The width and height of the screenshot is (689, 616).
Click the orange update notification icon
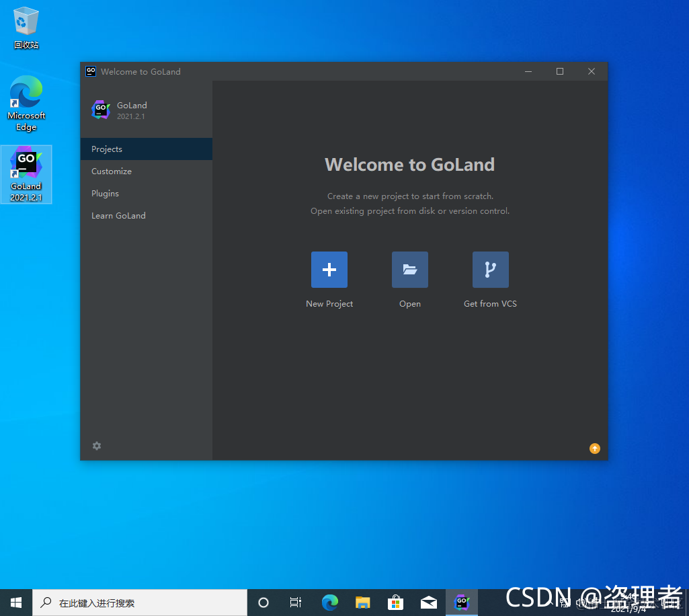(594, 448)
